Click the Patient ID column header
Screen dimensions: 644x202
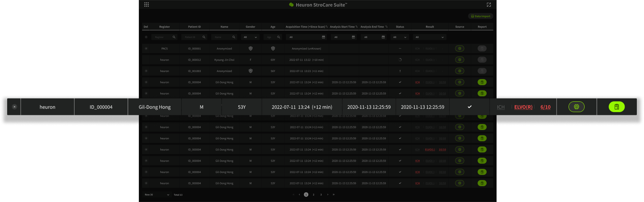tap(194, 27)
